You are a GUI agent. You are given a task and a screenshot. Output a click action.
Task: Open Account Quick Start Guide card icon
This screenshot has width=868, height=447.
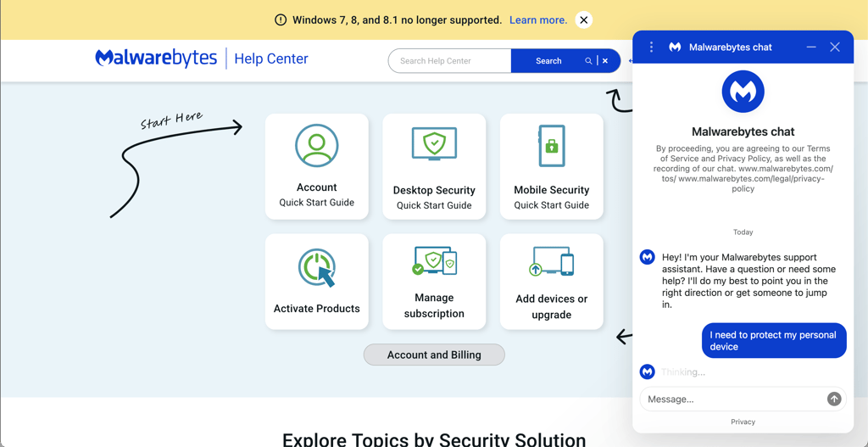pyautogui.click(x=317, y=146)
